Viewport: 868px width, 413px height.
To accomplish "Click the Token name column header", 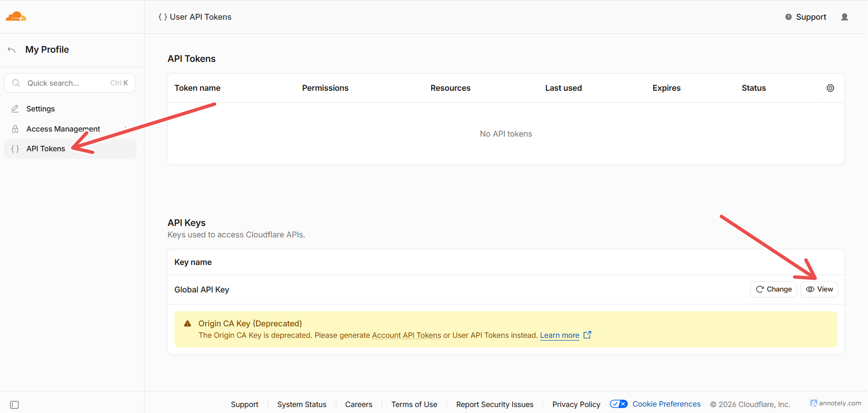I will tap(197, 88).
